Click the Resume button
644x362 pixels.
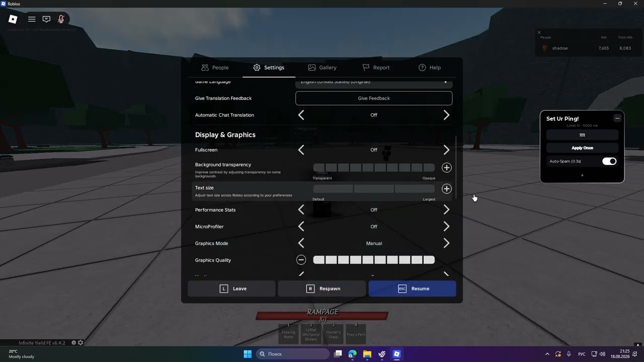click(x=412, y=289)
